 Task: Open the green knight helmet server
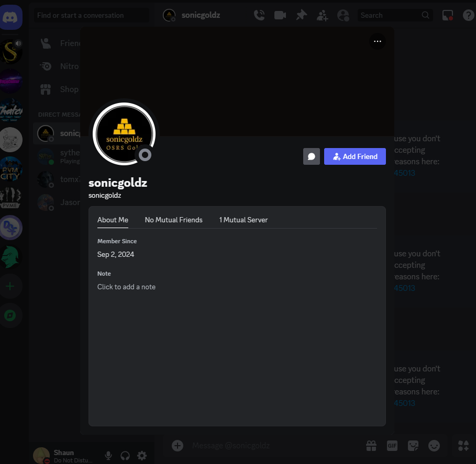coord(11,257)
